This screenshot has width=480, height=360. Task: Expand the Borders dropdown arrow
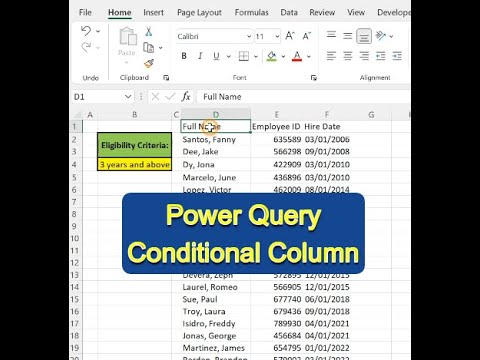(256, 56)
